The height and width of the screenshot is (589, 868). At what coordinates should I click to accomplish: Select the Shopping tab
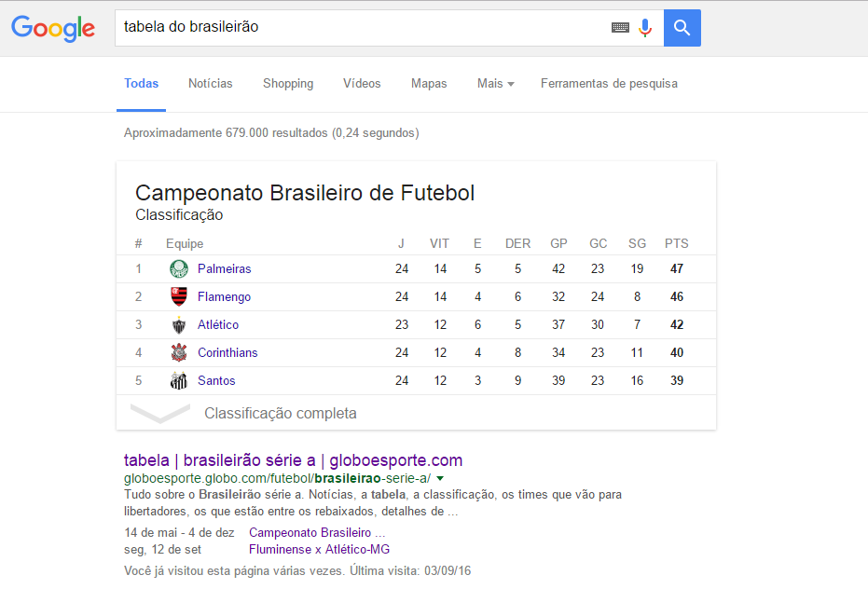(288, 84)
